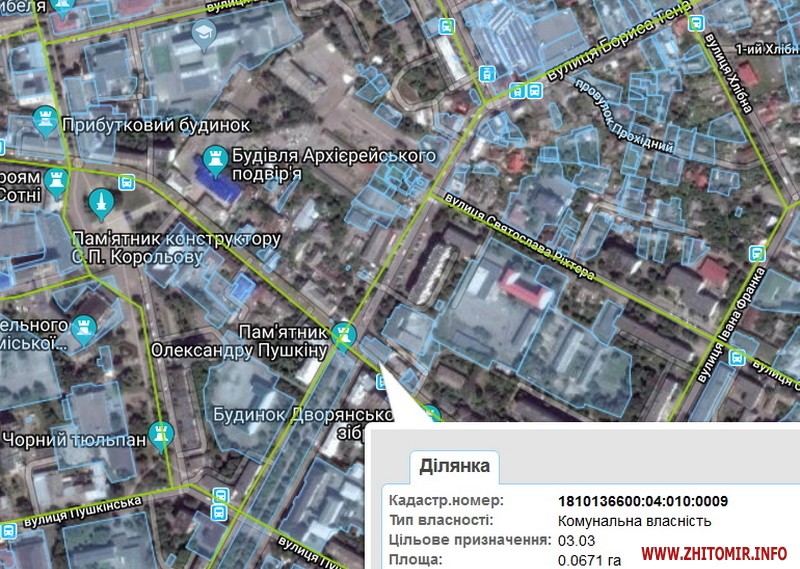This screenshot has width=800, height=569.
Task: Select the red-roofed building parcel on Ріхтера
Action: [529, 289]
